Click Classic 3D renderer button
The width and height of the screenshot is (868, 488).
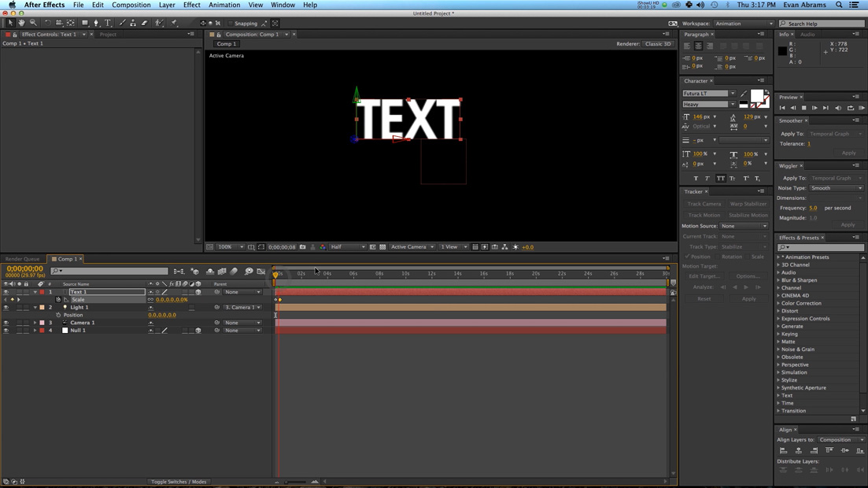(658, 44)
